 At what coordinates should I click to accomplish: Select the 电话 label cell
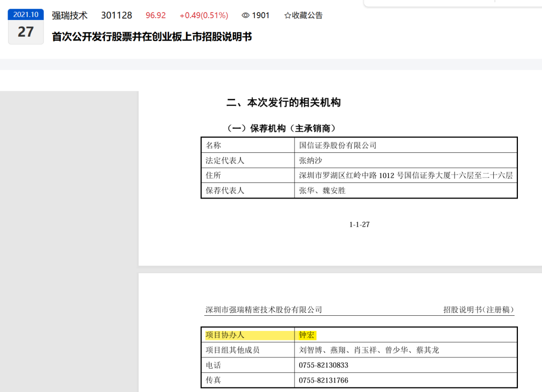(248, 365)
